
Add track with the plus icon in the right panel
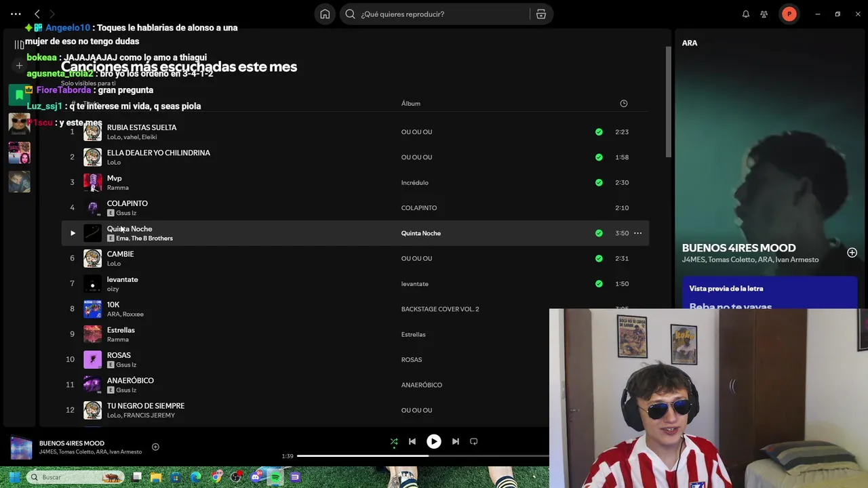coord(852,253)
